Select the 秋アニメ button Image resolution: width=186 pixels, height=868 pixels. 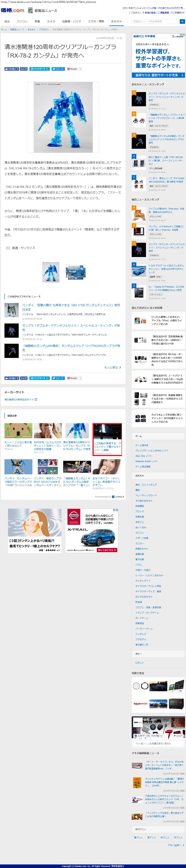pyautogui.click(x=165, y=837)
